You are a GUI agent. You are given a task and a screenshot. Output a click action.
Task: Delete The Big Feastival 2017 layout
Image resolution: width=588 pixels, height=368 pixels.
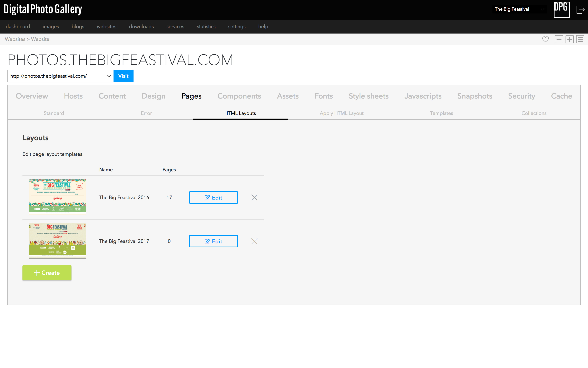click(254, 241)
